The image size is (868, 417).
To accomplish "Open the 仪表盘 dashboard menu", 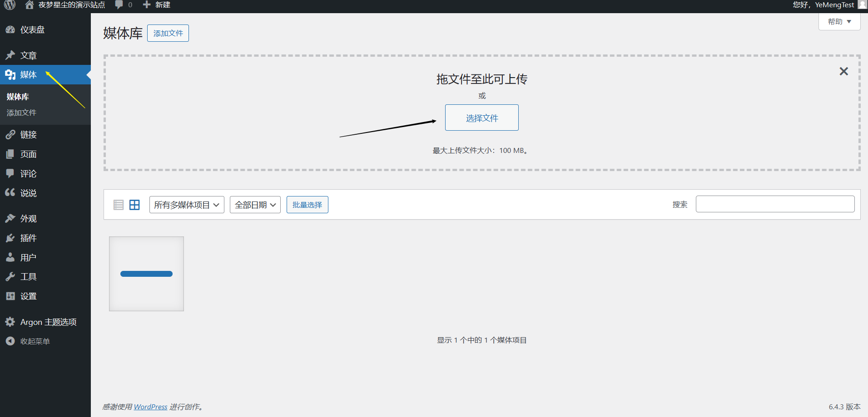I will click(32, 30).
